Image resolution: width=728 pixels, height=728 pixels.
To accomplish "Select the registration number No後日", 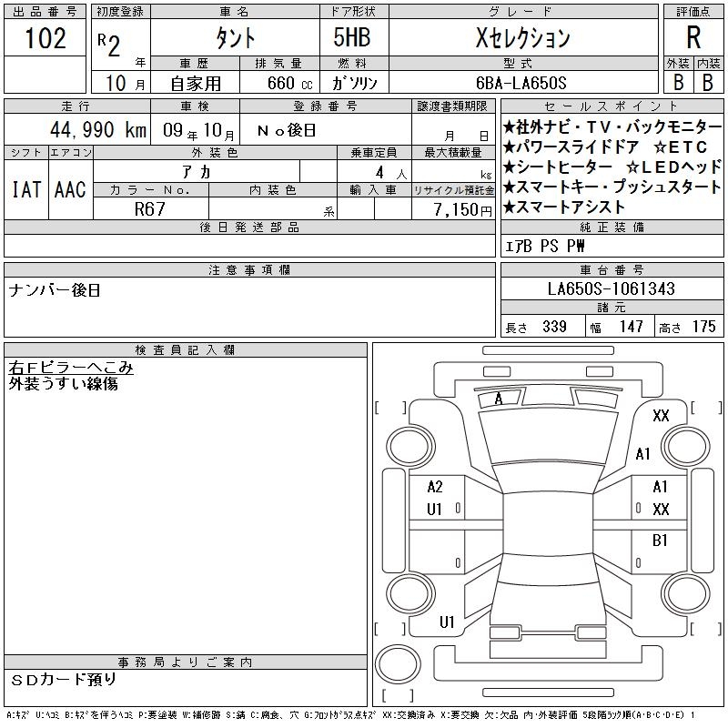I will pos(287,130).
